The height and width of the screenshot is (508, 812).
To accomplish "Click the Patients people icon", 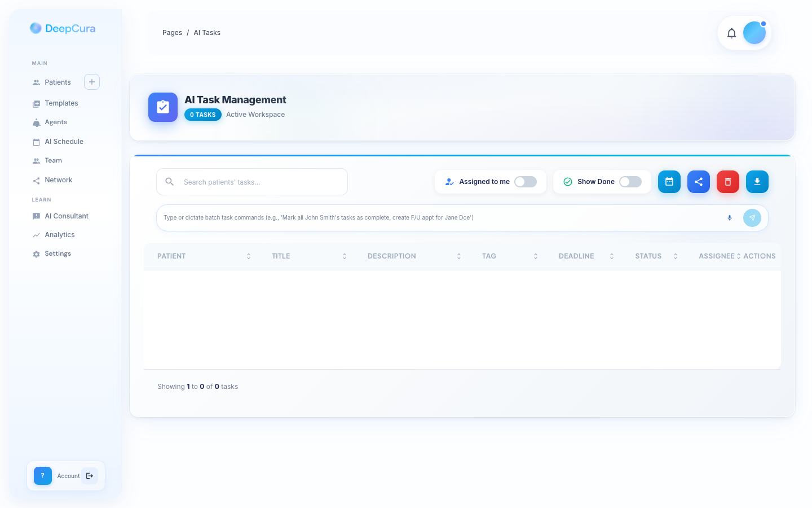I will point(36,82).
